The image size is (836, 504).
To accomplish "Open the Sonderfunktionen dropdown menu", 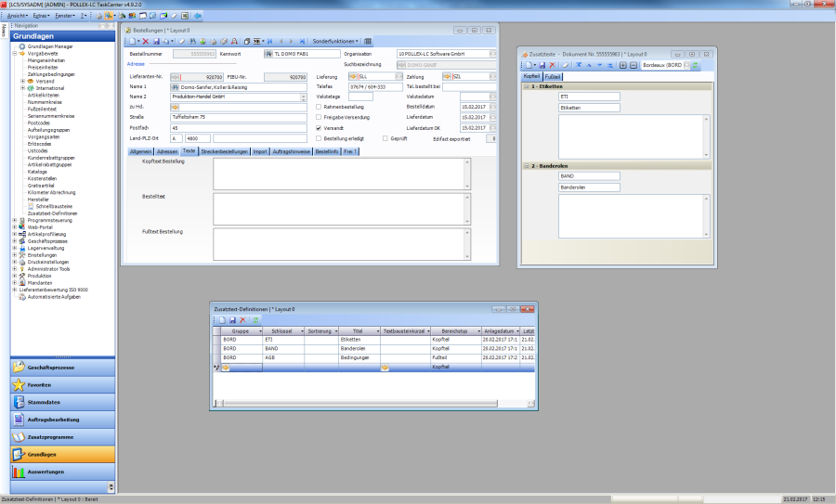I will 335,42.
